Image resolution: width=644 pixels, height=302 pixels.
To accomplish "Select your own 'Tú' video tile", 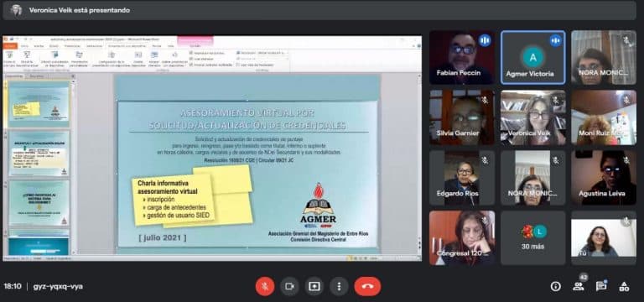I will point(604,238).
